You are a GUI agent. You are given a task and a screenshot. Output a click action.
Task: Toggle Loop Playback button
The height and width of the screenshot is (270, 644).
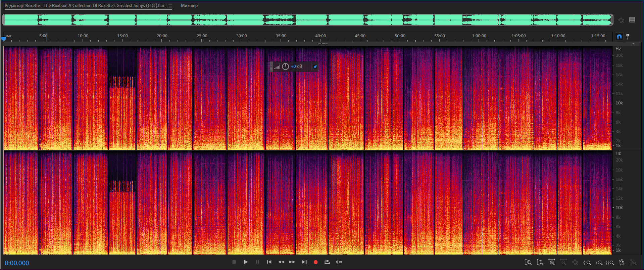[327, 262]
